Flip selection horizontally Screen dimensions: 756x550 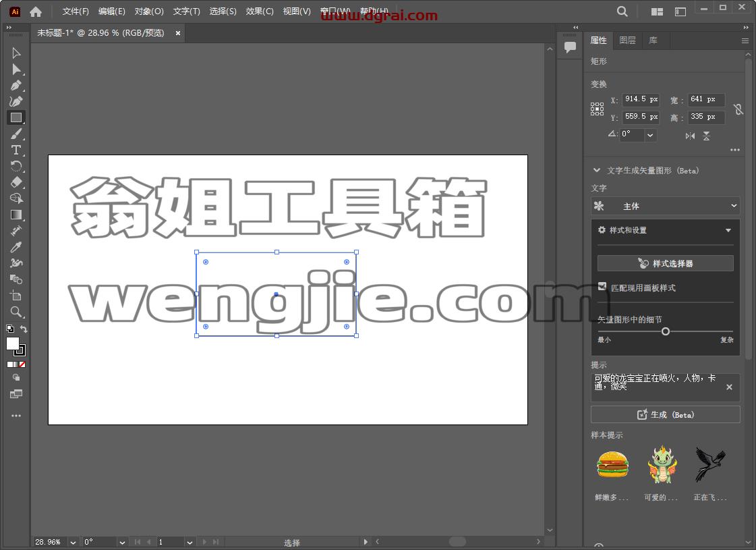click(690, 136)
